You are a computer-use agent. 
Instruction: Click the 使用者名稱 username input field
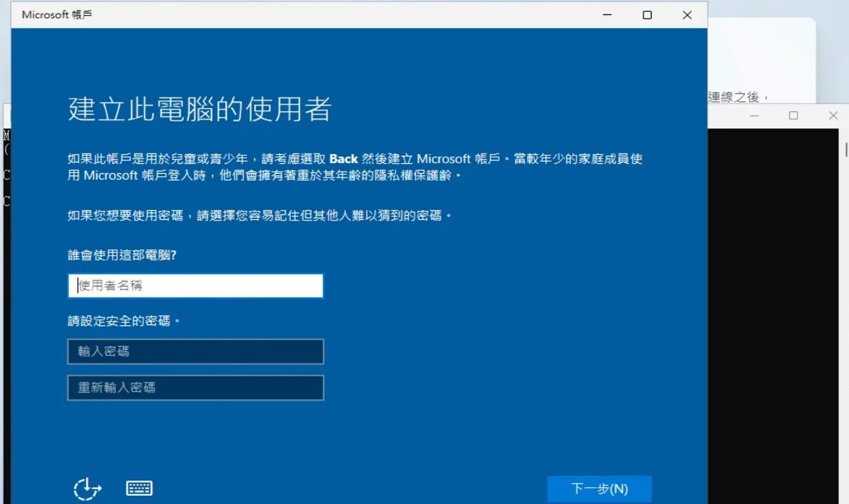tap(195, 286)
